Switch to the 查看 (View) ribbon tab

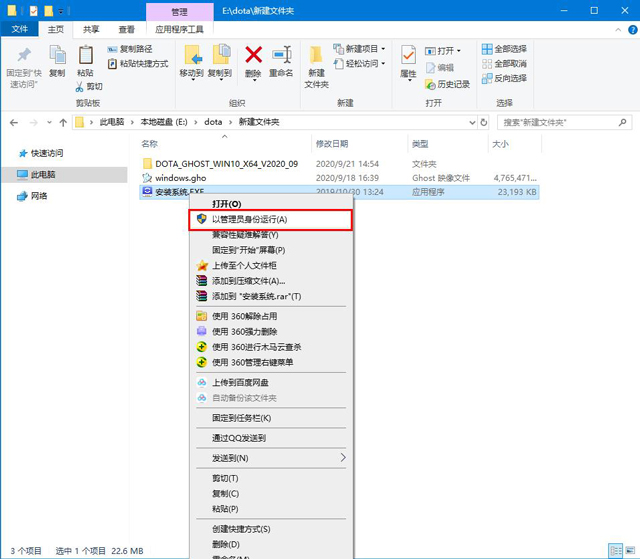(128, 29)
